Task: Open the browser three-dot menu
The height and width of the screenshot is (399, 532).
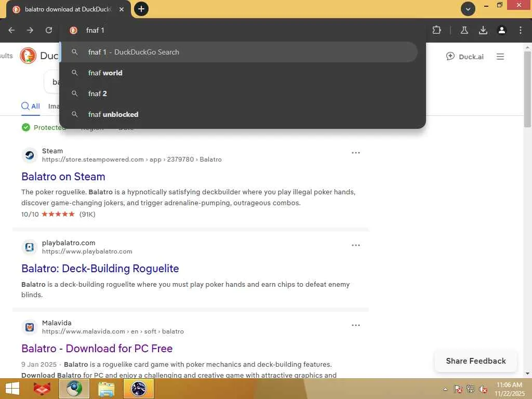Action: point(521,30)
